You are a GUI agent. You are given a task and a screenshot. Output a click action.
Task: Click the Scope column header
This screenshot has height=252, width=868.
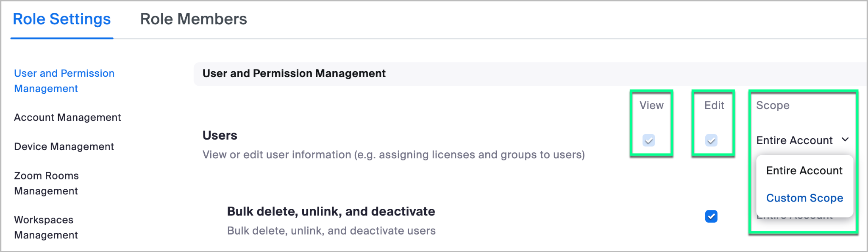773,105
